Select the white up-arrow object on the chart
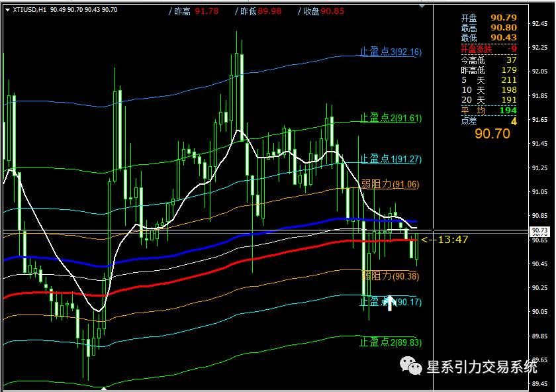This screenshot has height=392, width=556. click(390, 303)
